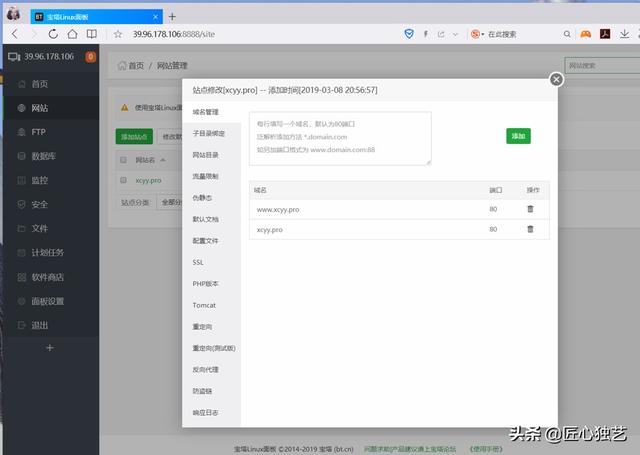Open the reading mode book icon

pos(92,34)
